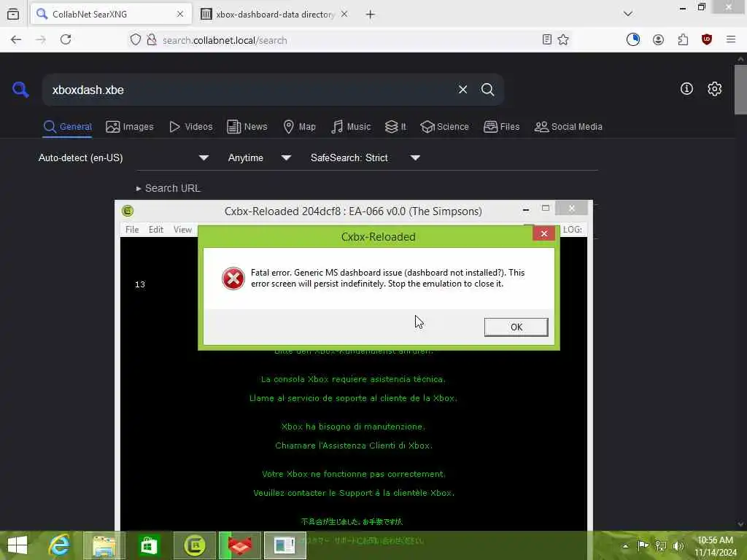Image resolution: width=747 pixels, height=560 pixels.
Task: Select the News search category
Action: [x=247, y=127]
